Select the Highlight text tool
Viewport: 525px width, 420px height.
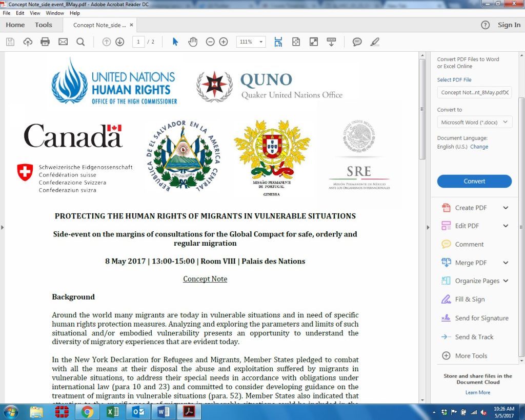pyautogui.click(x=375, y=42)
